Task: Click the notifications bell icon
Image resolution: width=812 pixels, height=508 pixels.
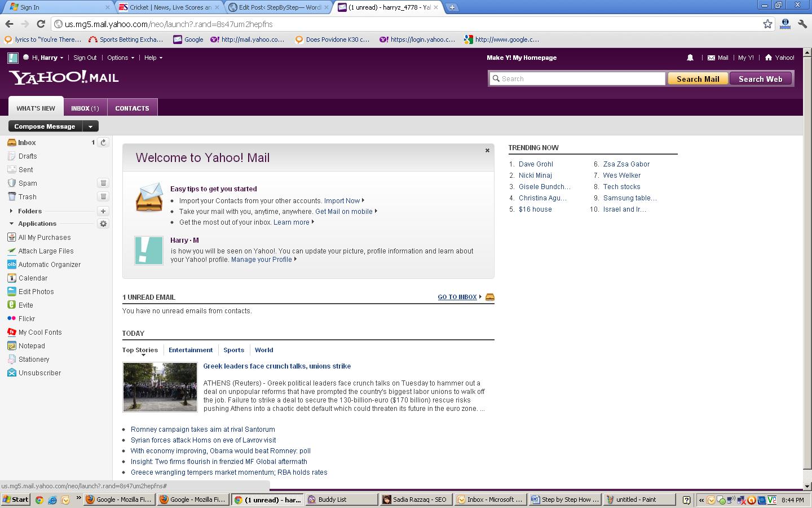Action: (x=690, y=58)
